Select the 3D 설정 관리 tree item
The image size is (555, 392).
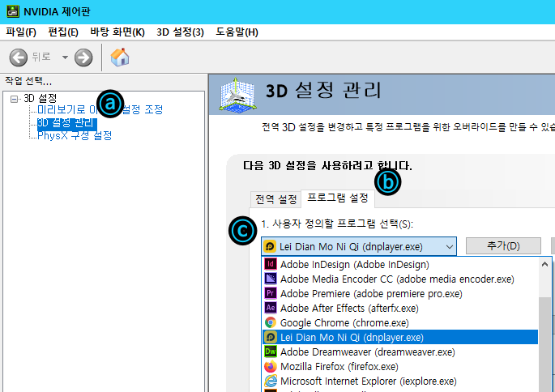coord(67,123)
